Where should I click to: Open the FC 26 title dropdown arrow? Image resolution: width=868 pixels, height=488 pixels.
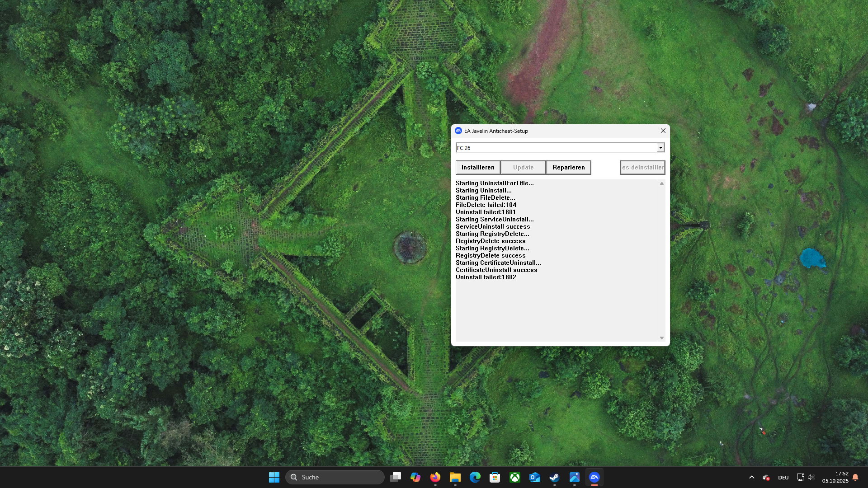660,148
